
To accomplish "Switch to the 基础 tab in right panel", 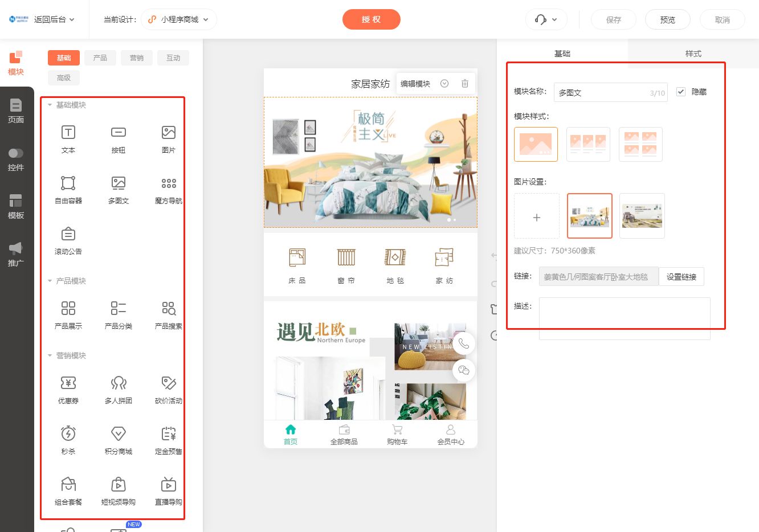I will (x=563, y=54).
